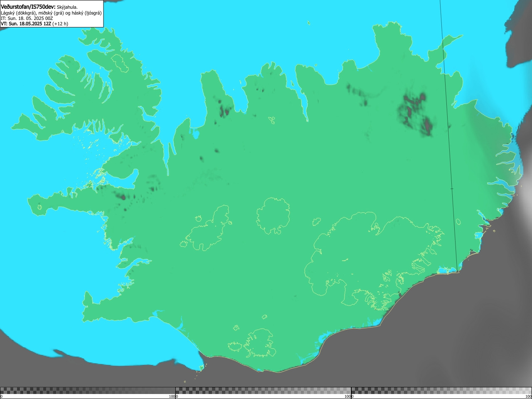Click the light gray high-cloud scale bar
532x399 pixels.
point(441,391)
